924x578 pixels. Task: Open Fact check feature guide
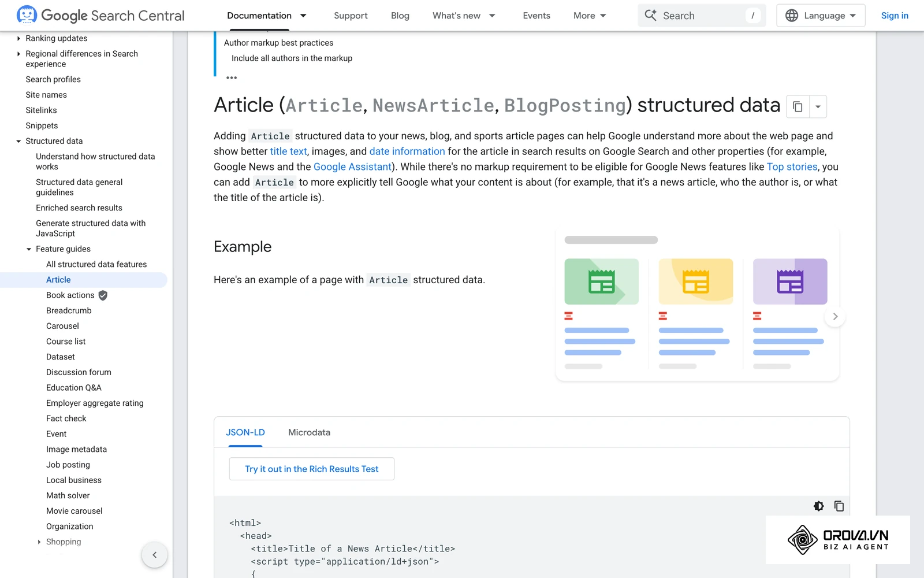66,418
